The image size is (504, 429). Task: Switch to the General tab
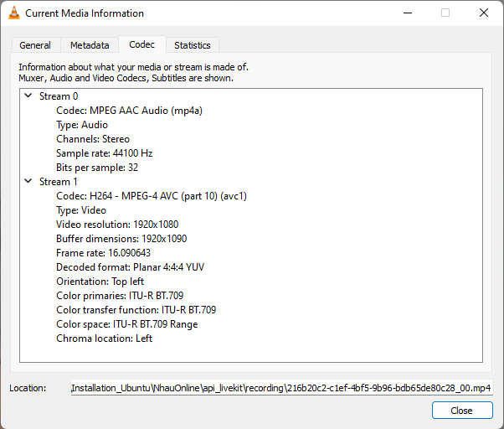pos(35,45)
